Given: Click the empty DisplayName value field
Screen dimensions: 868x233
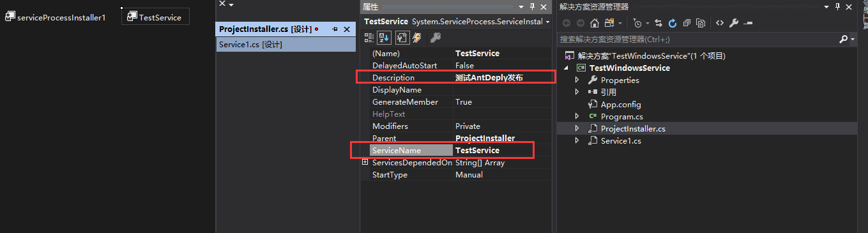Looking at the screenshot, I should pos(502,90).
